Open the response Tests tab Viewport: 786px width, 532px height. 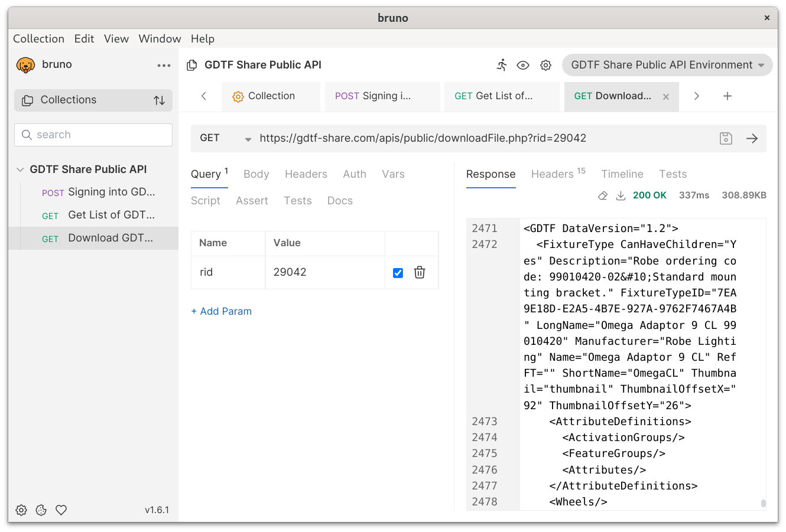coord(673,174)
